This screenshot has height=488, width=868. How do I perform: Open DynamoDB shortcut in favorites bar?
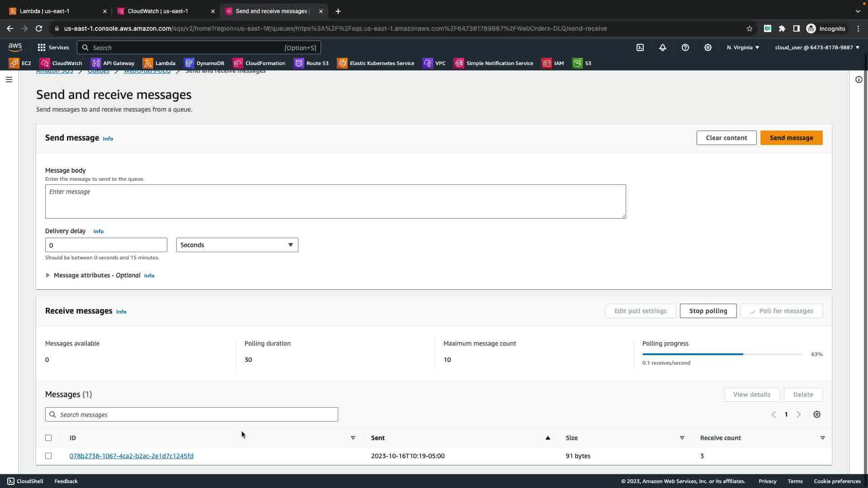(204, 63)
